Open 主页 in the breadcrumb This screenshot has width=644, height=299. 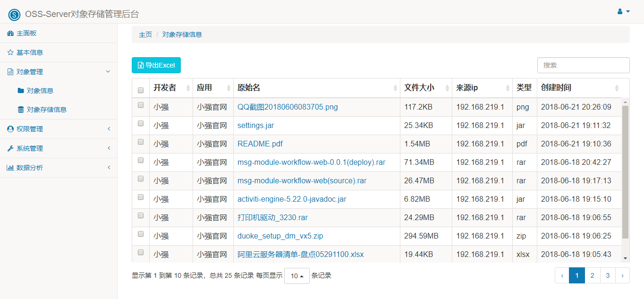[145, 34]
